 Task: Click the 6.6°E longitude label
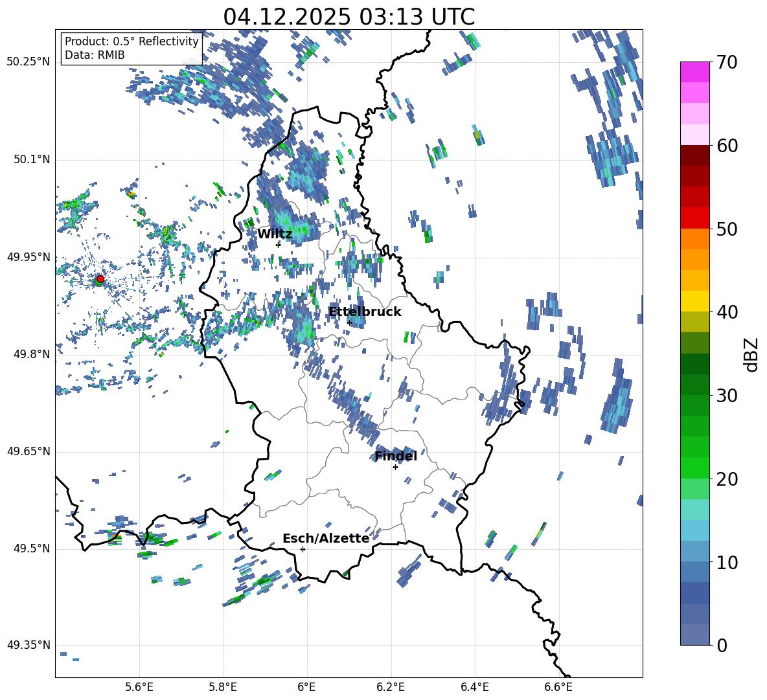pos(558,687)
